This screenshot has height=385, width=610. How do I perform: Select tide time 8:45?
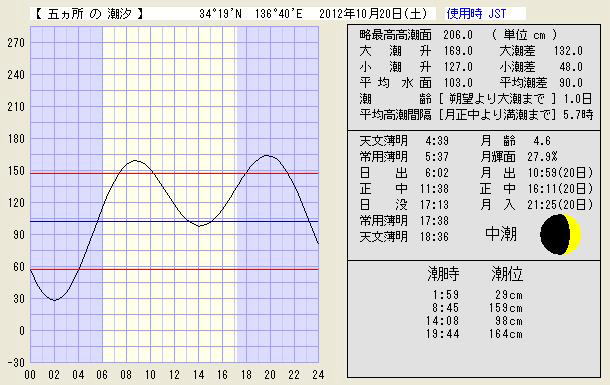pos(446,308)
